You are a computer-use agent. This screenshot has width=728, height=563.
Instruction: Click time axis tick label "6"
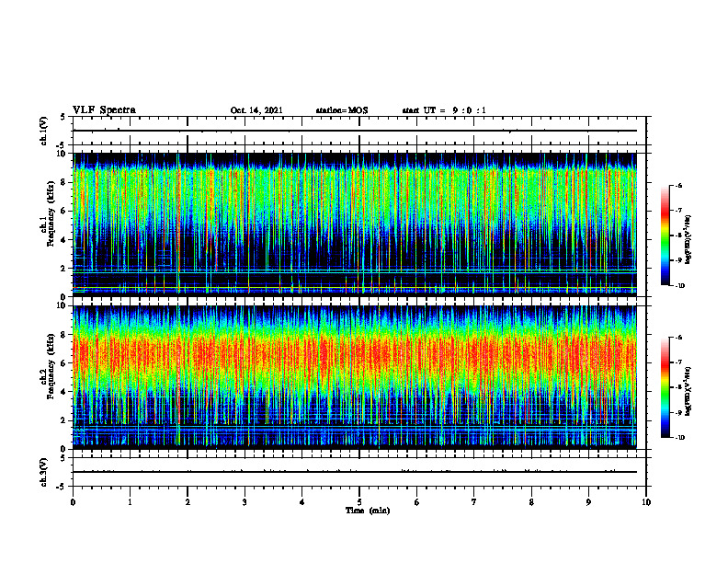click(417, 502)
